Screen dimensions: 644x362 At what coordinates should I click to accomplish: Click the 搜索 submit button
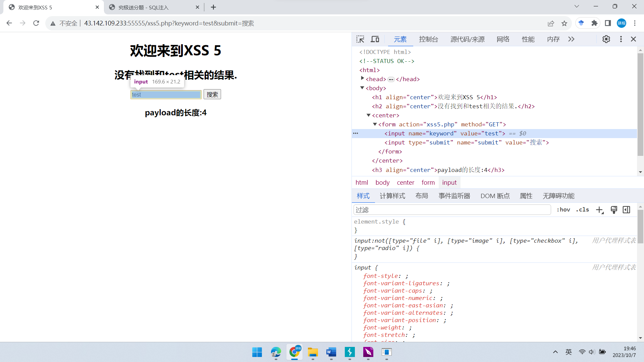tap(212, 95)
